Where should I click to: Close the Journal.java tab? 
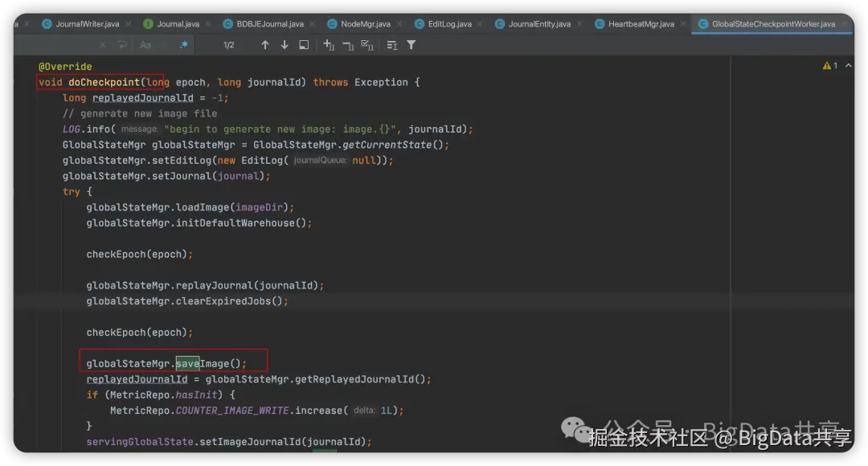click(208, 24)
